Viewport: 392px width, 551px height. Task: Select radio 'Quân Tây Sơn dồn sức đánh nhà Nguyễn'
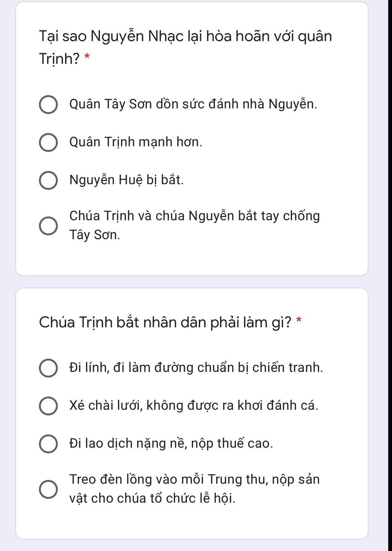(x=49, y=105)
